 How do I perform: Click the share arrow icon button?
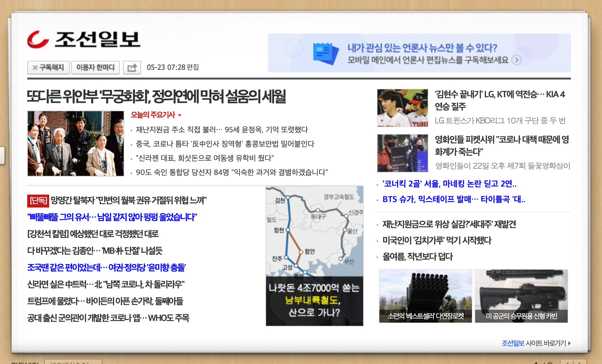click(x=132, y=68)
